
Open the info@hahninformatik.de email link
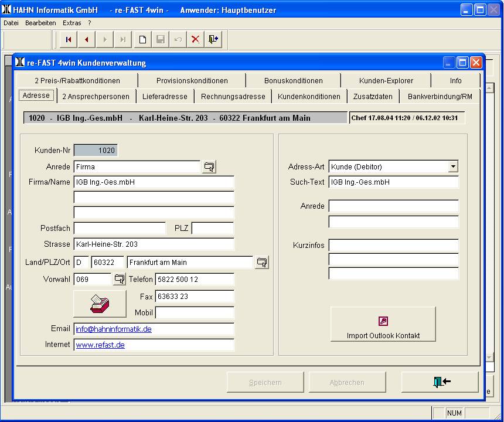click(114, 329)
